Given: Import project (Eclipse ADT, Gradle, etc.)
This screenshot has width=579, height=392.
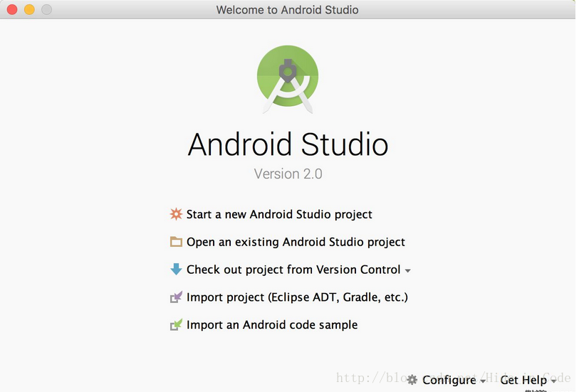Looking at the screenshot, I should tap(297, 297).
